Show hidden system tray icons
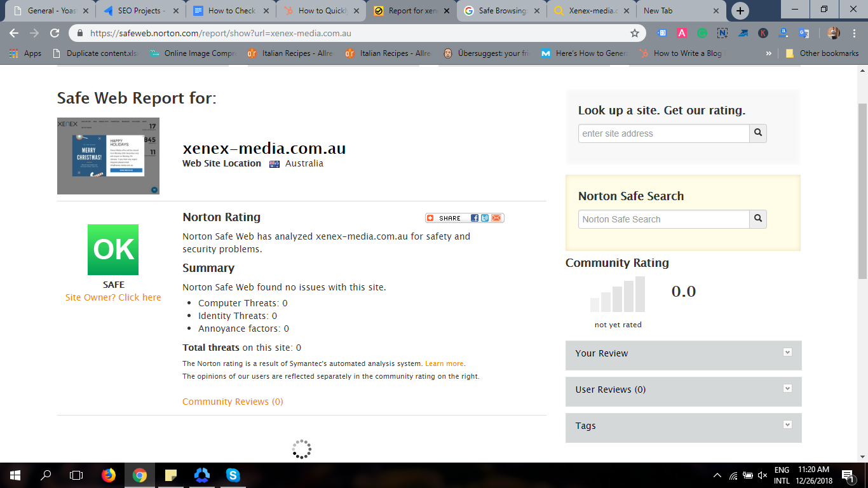 pyautogui.click(x=717, y=475)
